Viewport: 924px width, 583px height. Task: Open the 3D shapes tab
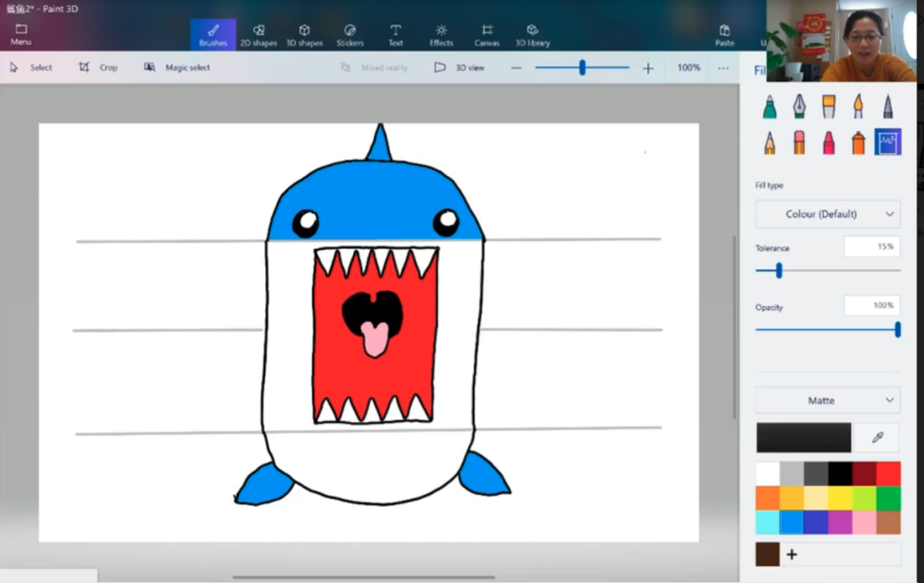(304, 35)
